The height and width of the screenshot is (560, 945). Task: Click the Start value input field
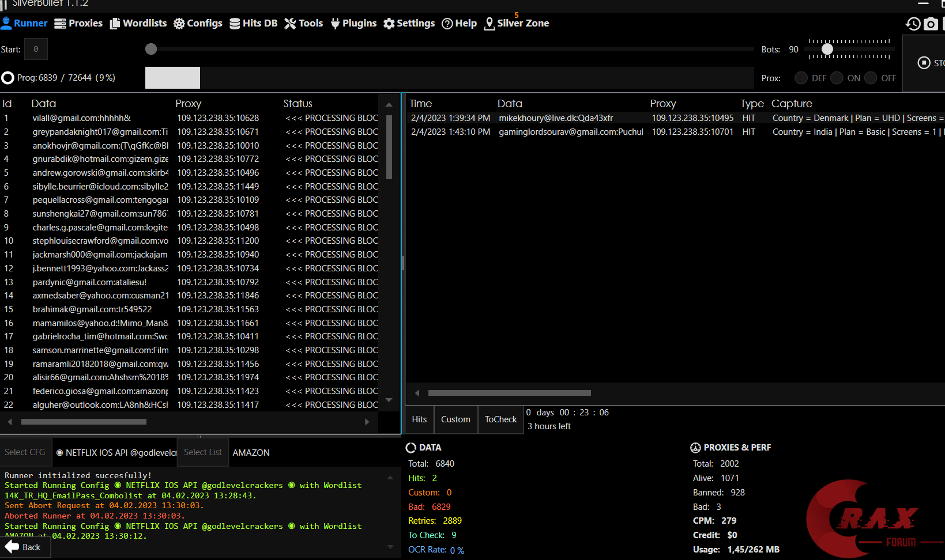pyautogui.click(x=36, y=49)
